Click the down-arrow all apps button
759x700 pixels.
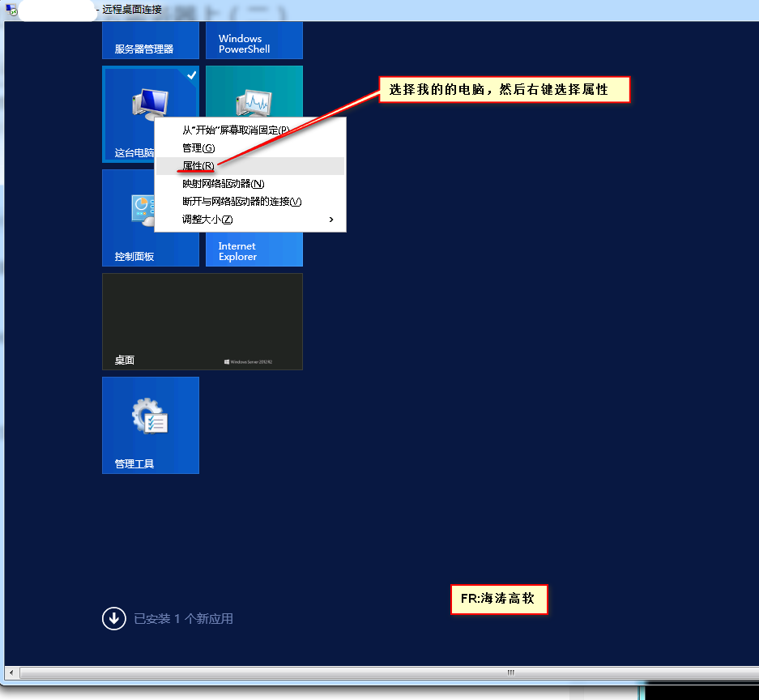(114, 618)
